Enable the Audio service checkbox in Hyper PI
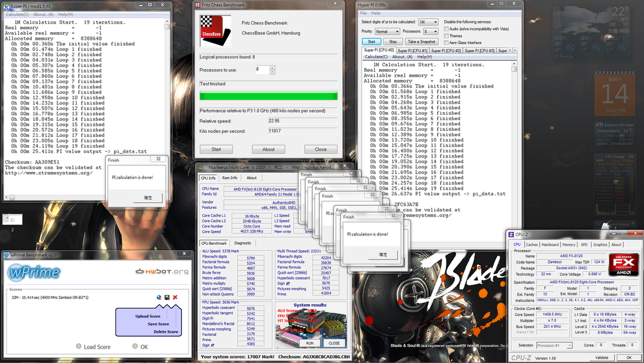This screenshot has width=644, height=363. point(446,29)
